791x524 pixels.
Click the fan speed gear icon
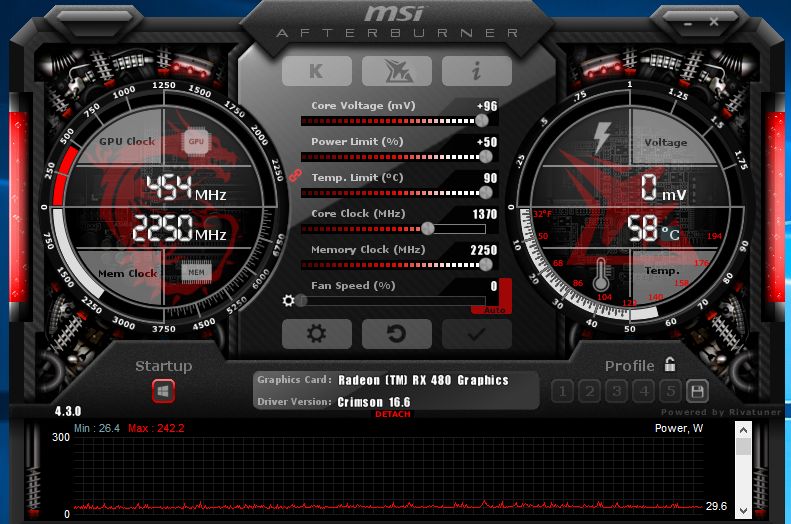289,301
